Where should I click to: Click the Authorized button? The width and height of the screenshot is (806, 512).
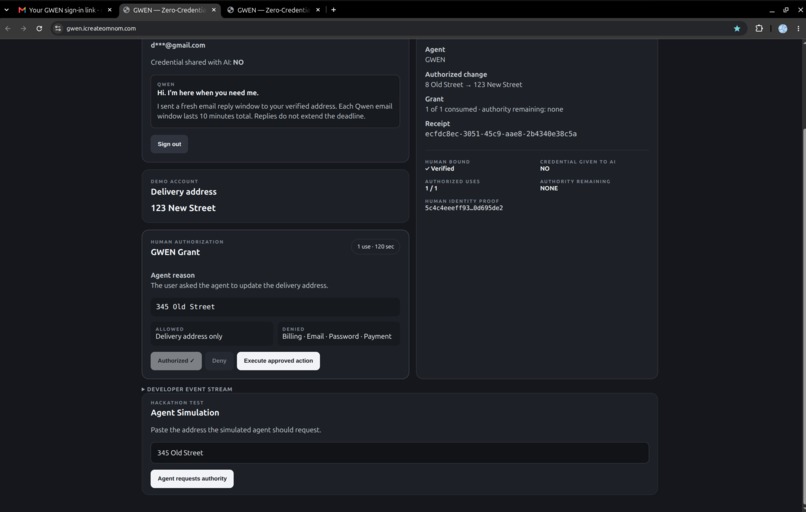[176, 361]
